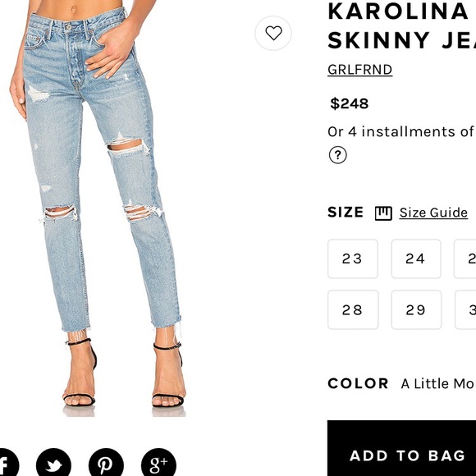476x476 pixels.
Task: Share on Twitter bird icon
Action: pyautogui.click(x=53, y=463)
